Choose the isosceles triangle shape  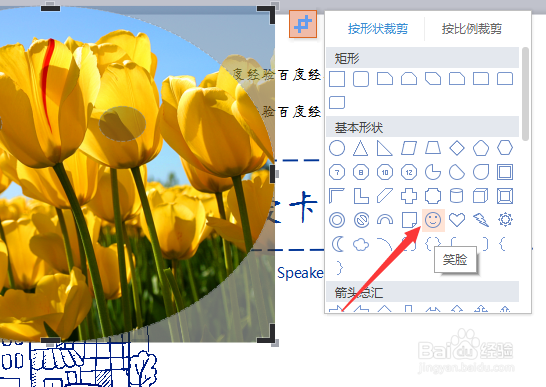coord(361,148)
